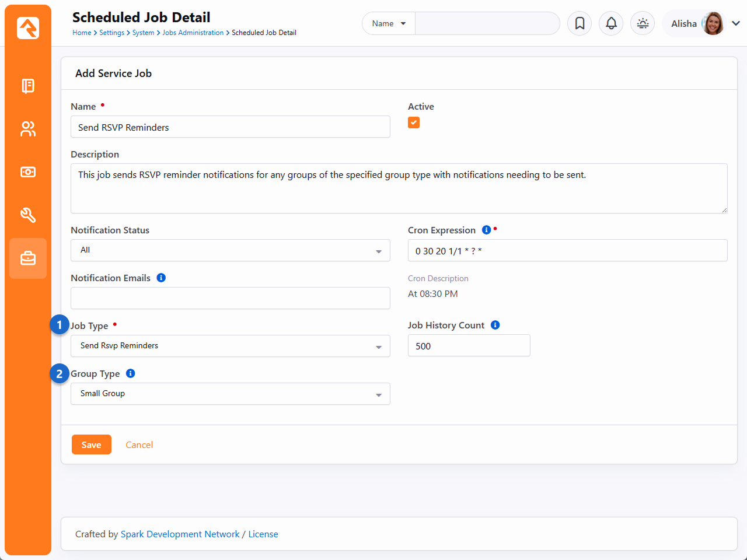
Task: Click the Rock RMS logo icon
Action: point(28,28)
